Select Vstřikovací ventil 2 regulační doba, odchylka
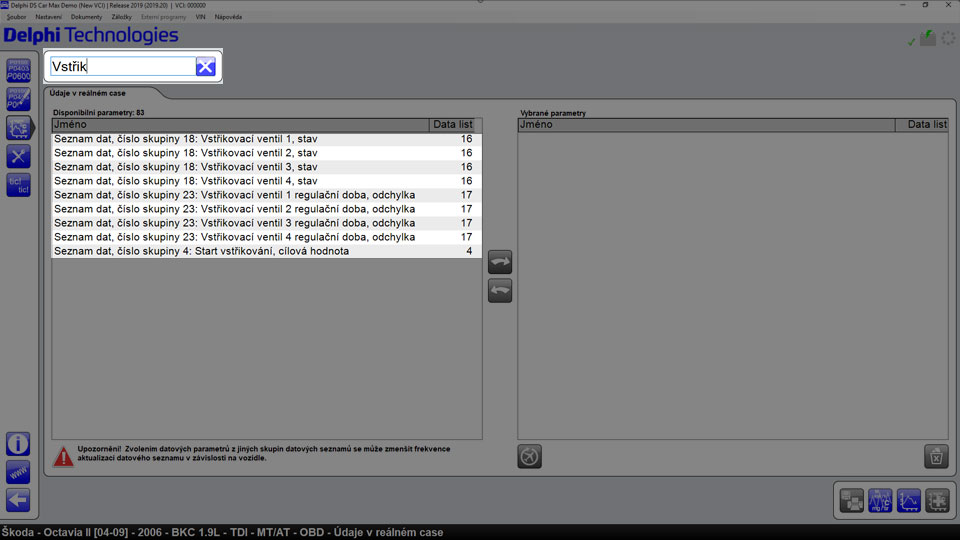Viewport: 960px width, 540px height. 267,209
